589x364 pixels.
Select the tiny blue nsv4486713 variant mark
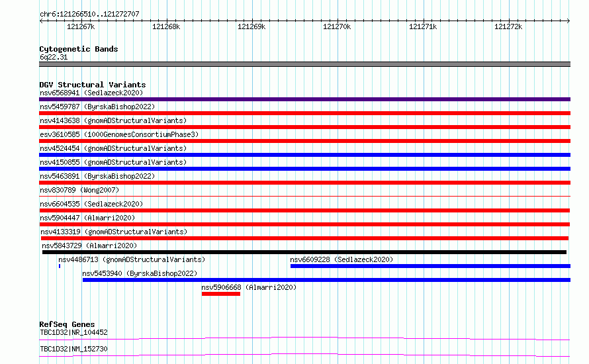[x=60, y=266]
